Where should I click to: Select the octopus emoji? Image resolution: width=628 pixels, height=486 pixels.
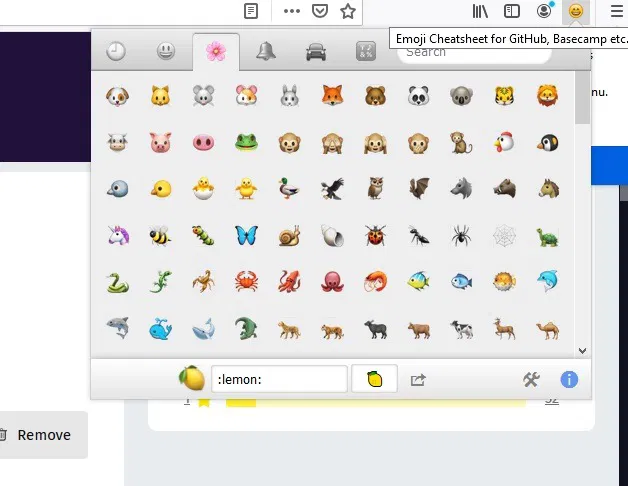332,282
